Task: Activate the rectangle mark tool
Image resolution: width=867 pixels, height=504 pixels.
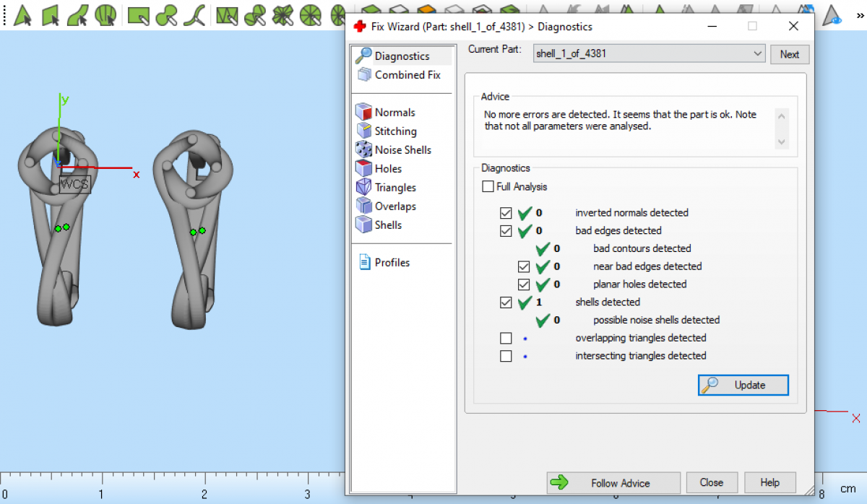Action: (138, 14)
